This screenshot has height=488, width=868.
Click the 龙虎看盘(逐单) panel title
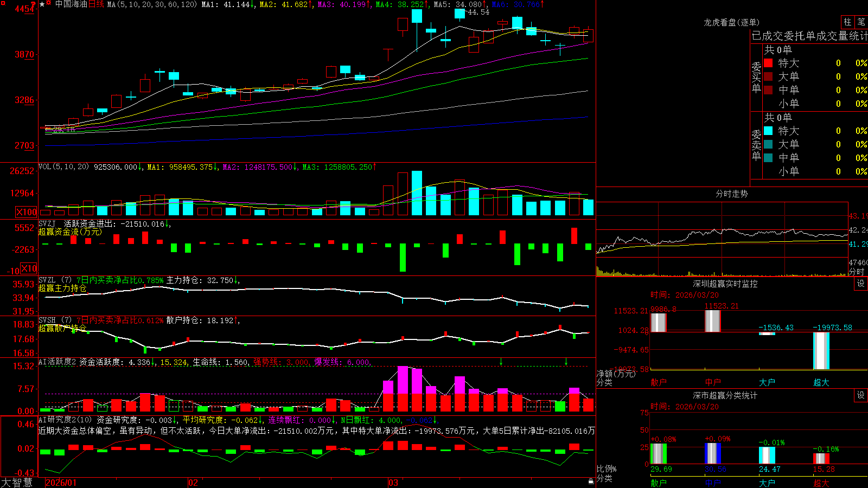click(731, 22)
